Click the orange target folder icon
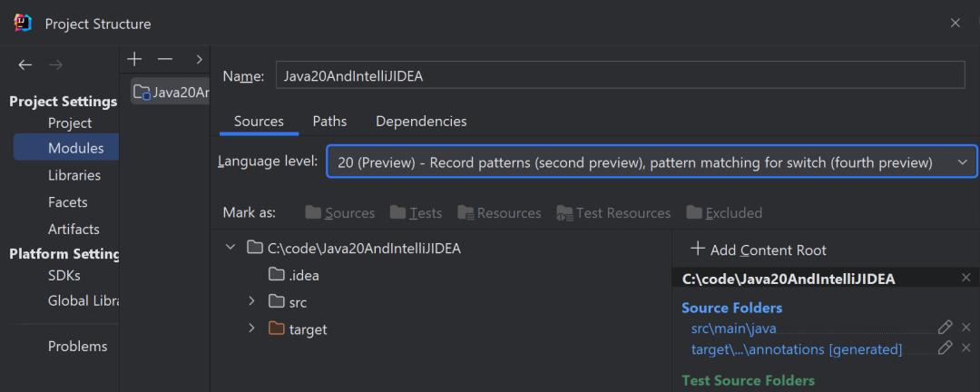 point(276,328)
